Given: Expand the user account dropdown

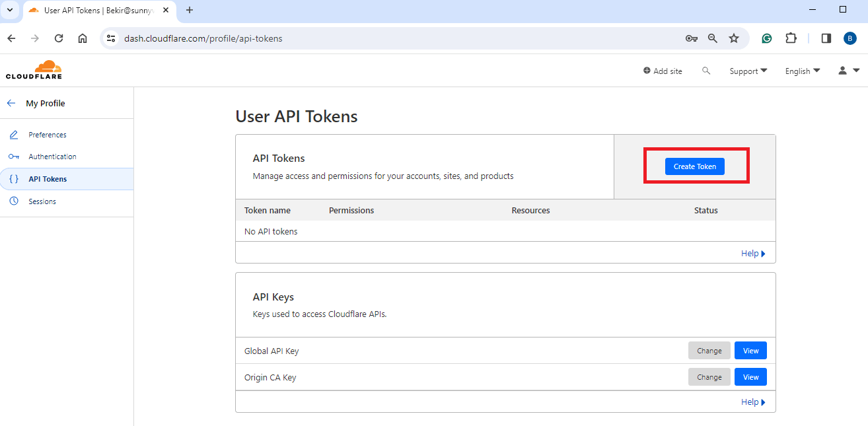Looking at the screenshot, I should pyautogui.click(x=848, y=71).
